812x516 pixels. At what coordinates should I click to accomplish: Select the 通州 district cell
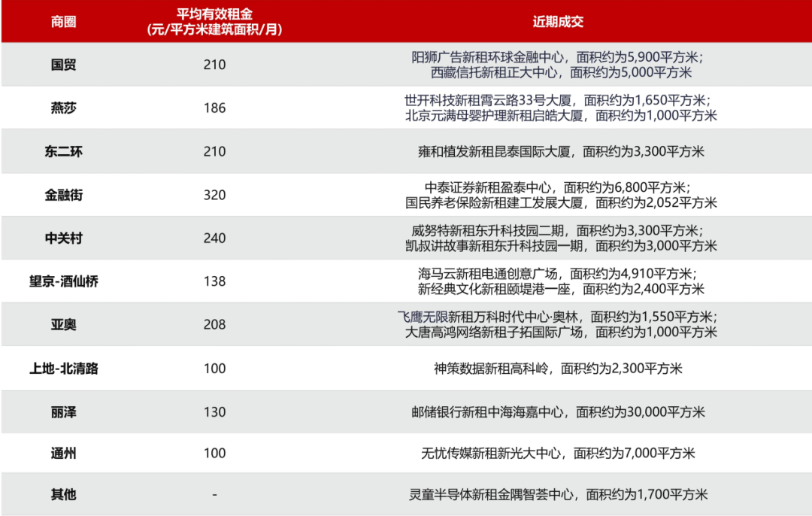click(x=64, y=453)
